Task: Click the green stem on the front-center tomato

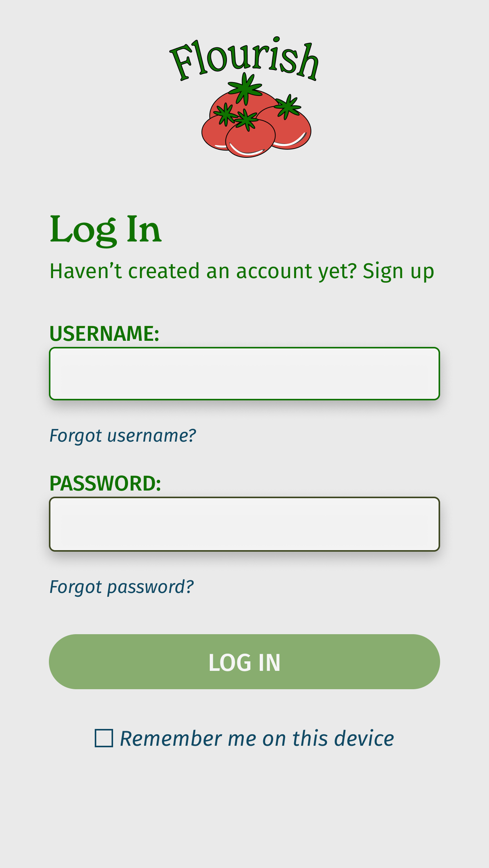Action: coord(246,120)
